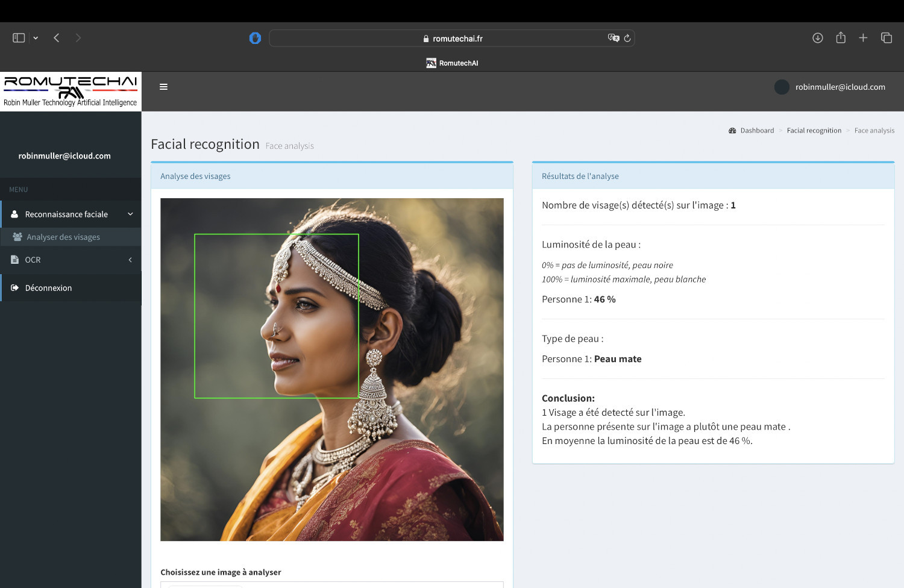
Task: Open the Dashboard breadcrumb link
Action: [756, 131]
